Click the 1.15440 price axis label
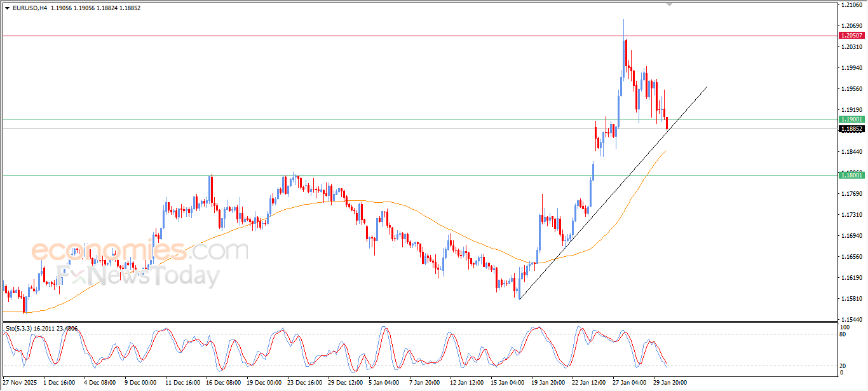The image size is (868, 391). point(850,320)
